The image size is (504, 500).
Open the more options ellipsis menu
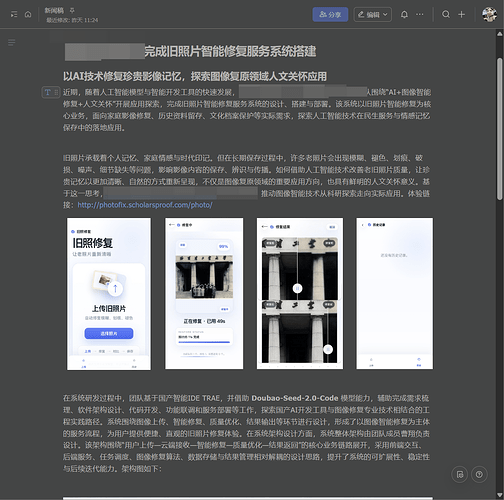pyautogui.click(x=420, y=14)
